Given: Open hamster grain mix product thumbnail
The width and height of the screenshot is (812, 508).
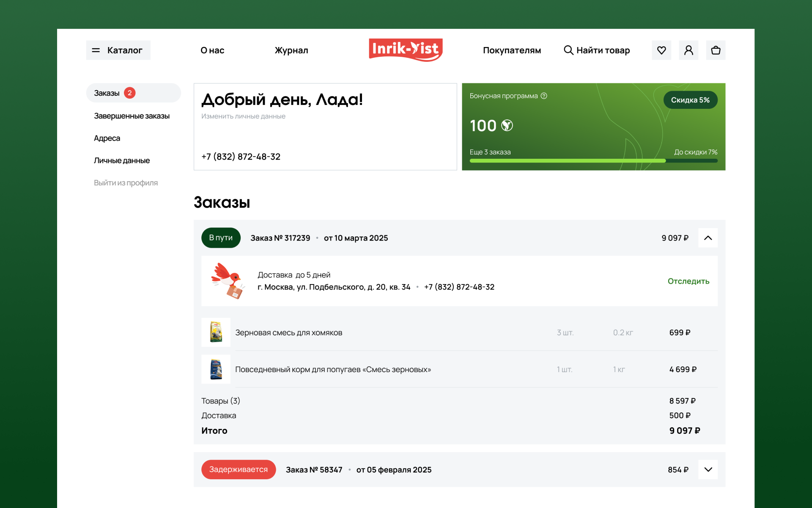Looking at the screenshot, I should pyautogui.click(x=216, y=332).
